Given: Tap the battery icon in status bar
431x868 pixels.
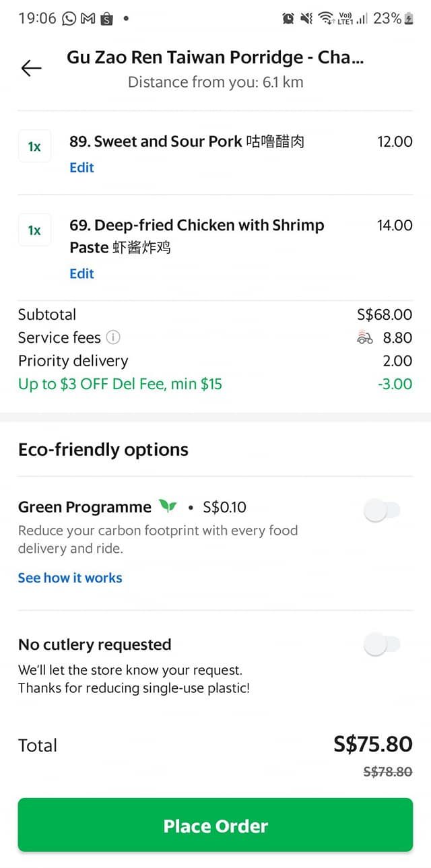Looking at the screenshot, I should tap(408, 19).
